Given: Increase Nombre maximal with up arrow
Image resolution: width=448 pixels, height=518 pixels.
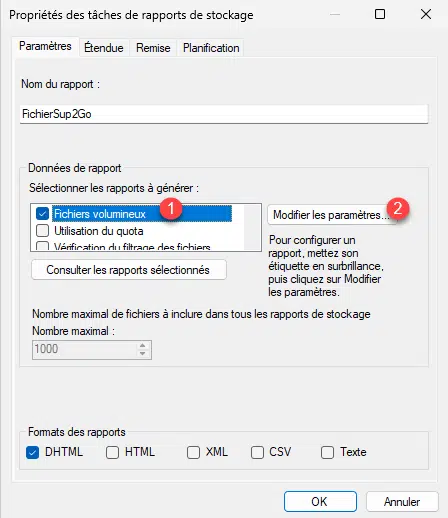Looking at the screenshot, I should tap(143, 345).
